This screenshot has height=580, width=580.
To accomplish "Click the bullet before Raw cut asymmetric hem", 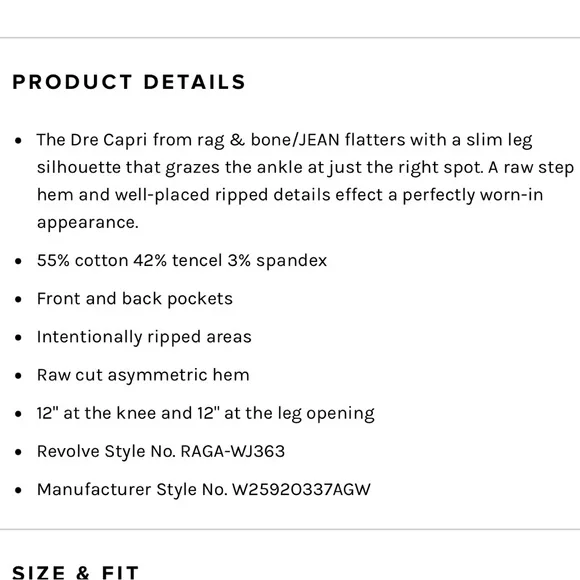I will coord(18,375).
